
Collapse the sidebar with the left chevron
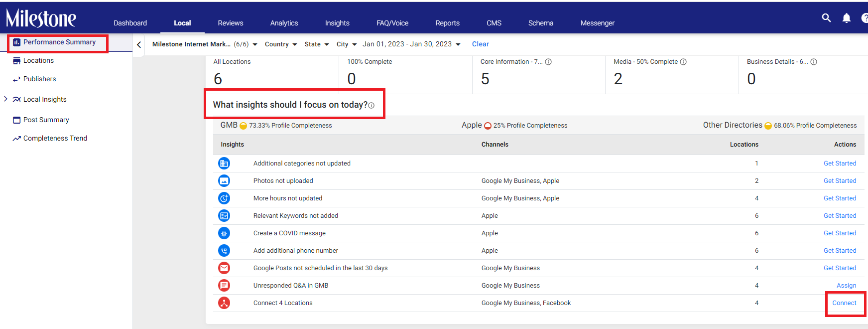(139, 45)
